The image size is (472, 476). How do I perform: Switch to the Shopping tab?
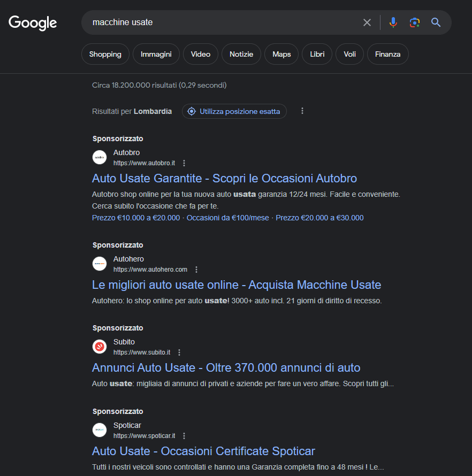(x=105, y=54)
